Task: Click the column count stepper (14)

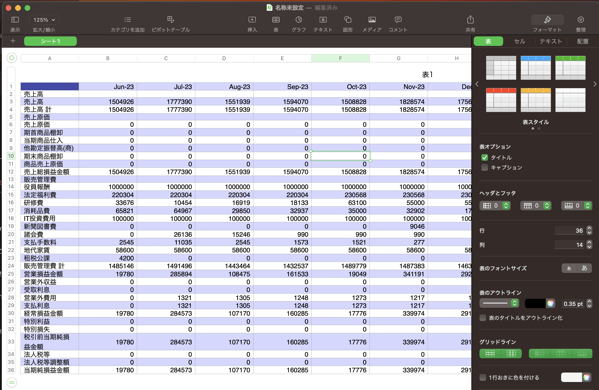Action: pos(589,244)
